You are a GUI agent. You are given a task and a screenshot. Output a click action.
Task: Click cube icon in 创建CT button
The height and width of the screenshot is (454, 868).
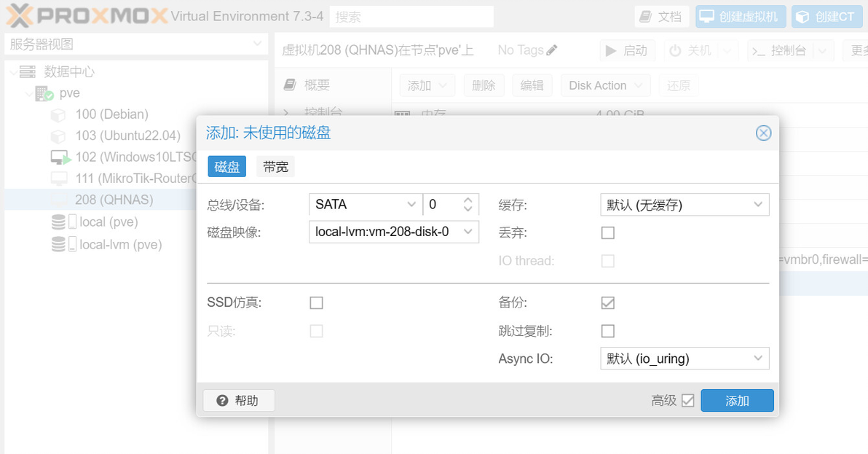[802, 17]
